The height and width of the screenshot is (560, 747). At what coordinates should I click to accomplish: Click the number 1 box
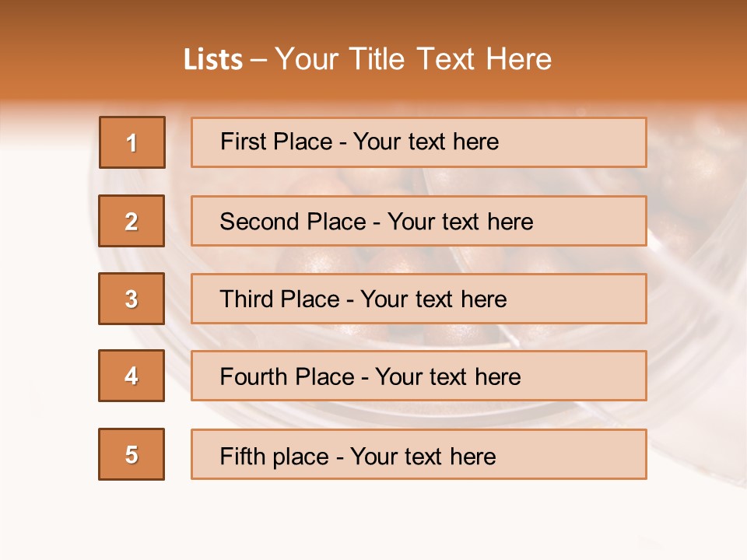tap(132, 142)
